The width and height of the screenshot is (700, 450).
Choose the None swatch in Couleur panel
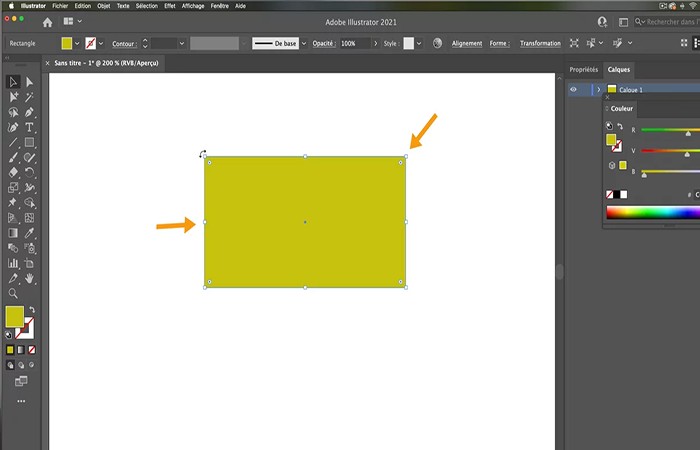click(x=611, y=194)
